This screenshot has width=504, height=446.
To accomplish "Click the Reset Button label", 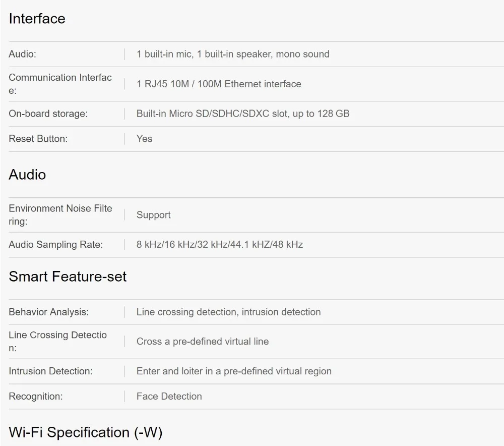I will point(38,139).
